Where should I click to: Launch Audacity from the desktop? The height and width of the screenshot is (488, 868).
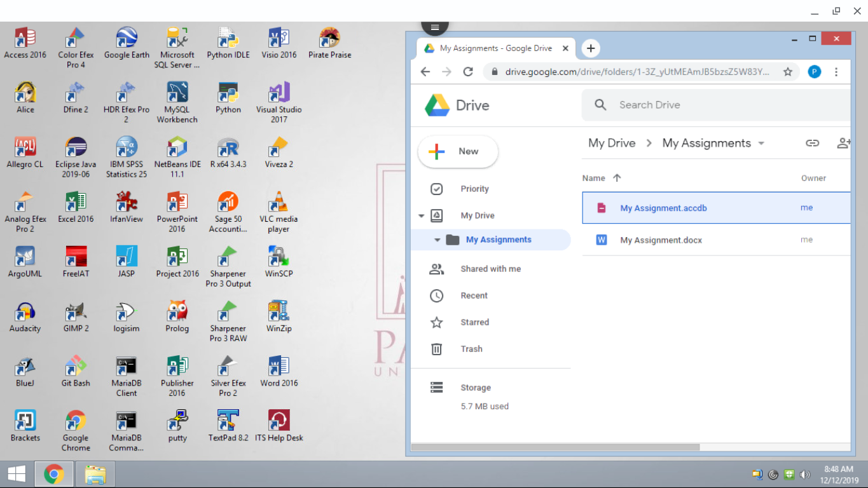click(x=25, y=317)
